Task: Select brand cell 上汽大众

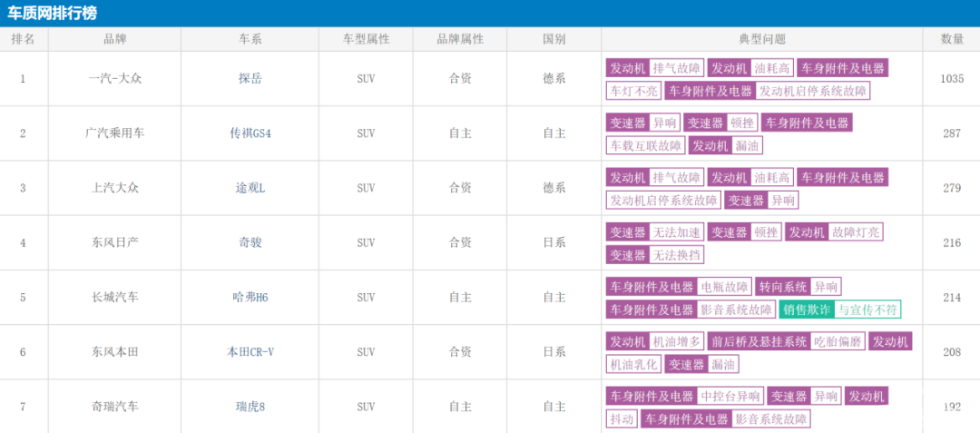Action: click(114, 188)
